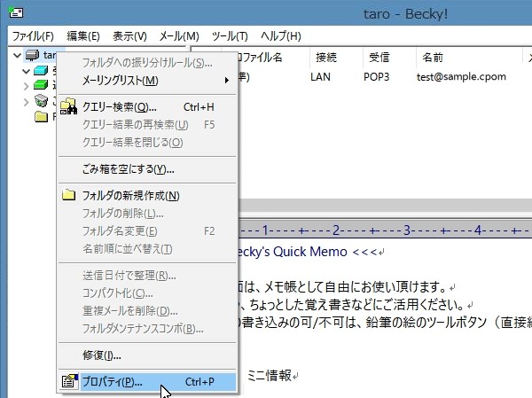Select the taro mailbox icon in tree
This screenshot has width=532, height=398.
pos(32,56)
